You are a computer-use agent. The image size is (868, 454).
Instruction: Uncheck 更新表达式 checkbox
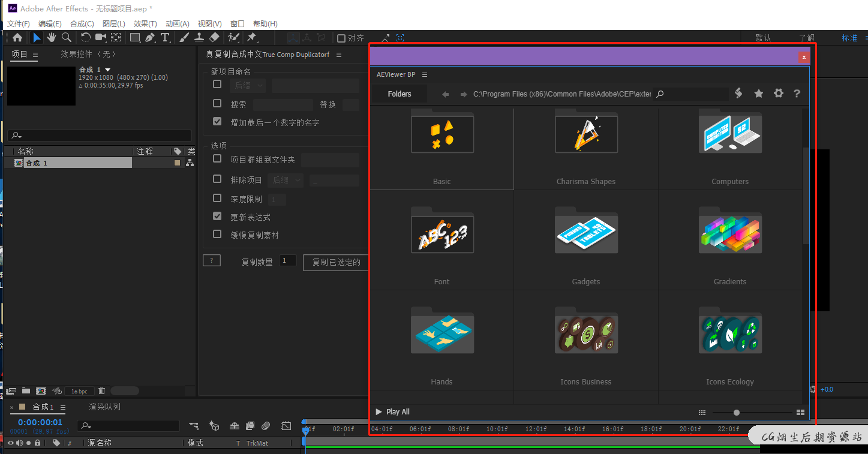point(217,216)
